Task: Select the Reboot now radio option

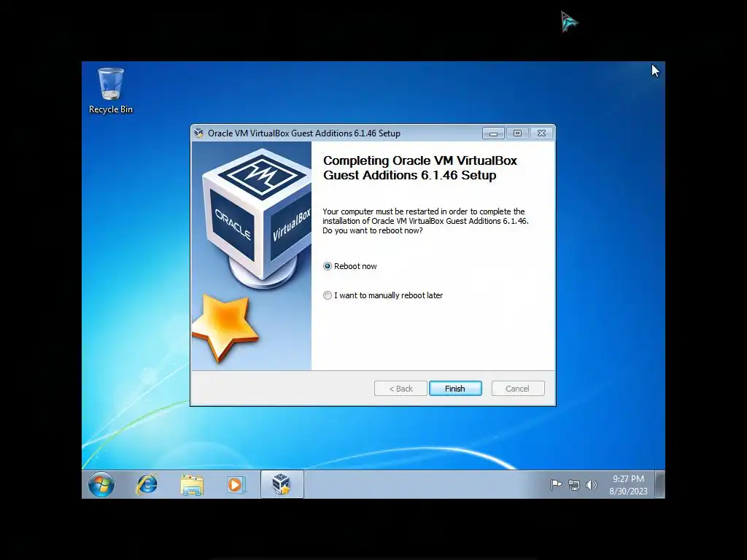Action: pos(350,266)
